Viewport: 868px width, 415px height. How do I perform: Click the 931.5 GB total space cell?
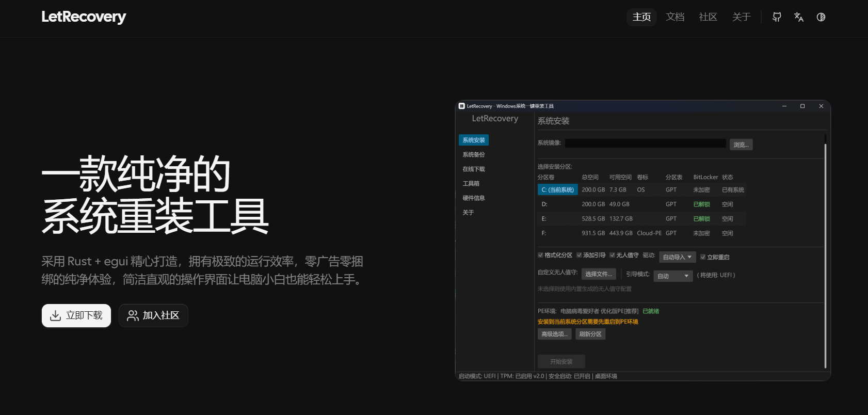pyautogui.click(x=593, y=233)
